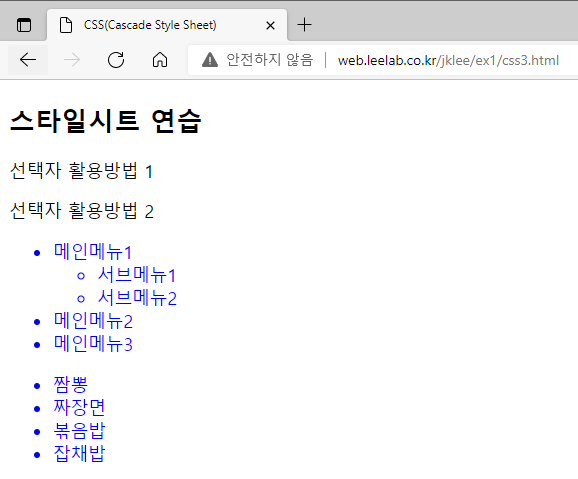The image size is (578, 479).
Task: Reload the page with refresh icon
Action: pos(116,60)
